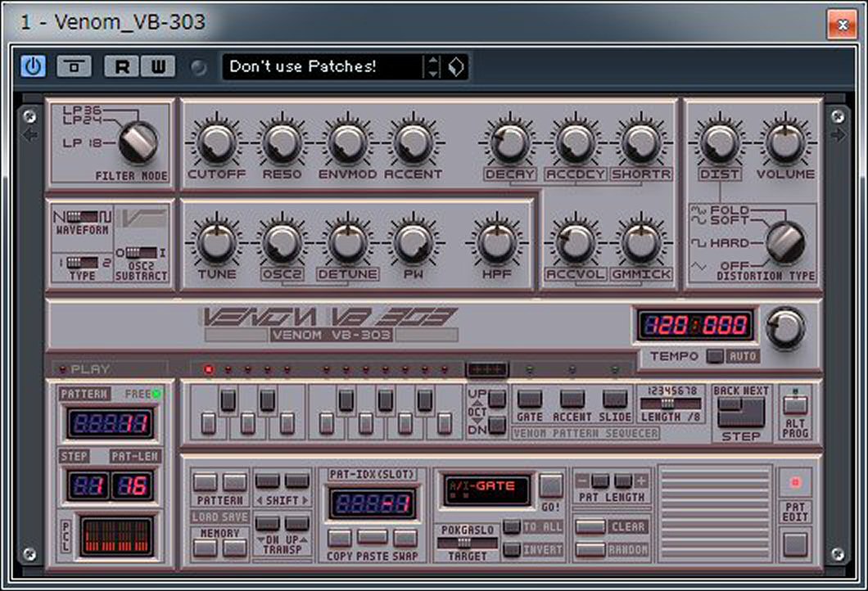Click the DISTORTION TYPE selector knob
Viewport: 868px width, 591px height.
point(785,241)
